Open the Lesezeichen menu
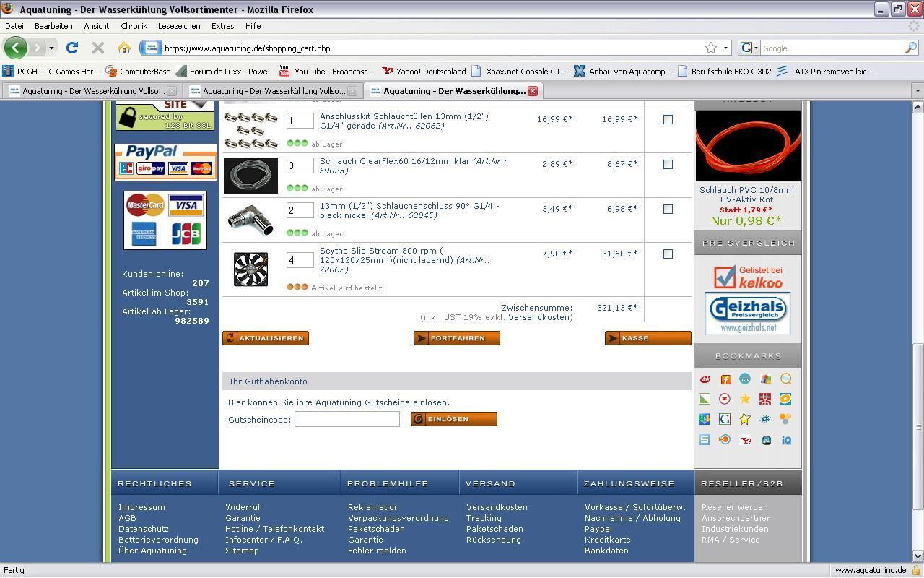 coord(179,26)
